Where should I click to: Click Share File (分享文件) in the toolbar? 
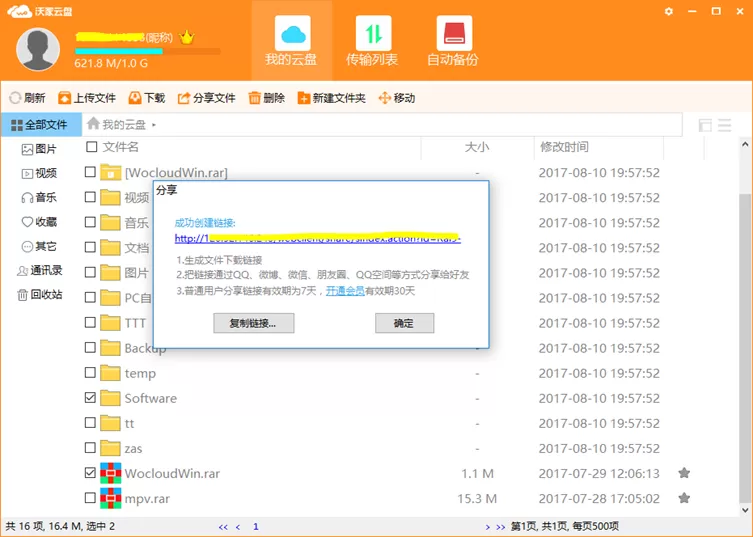coord(206,98)
